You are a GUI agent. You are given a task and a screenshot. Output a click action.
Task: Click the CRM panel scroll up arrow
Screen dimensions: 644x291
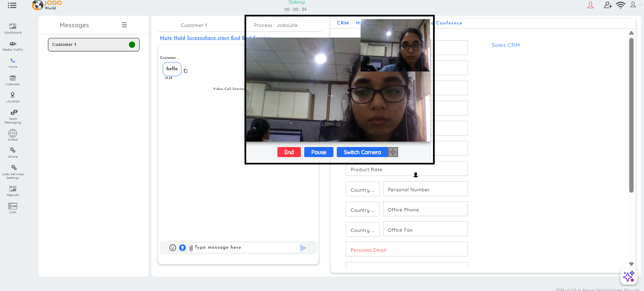point(631,33)
